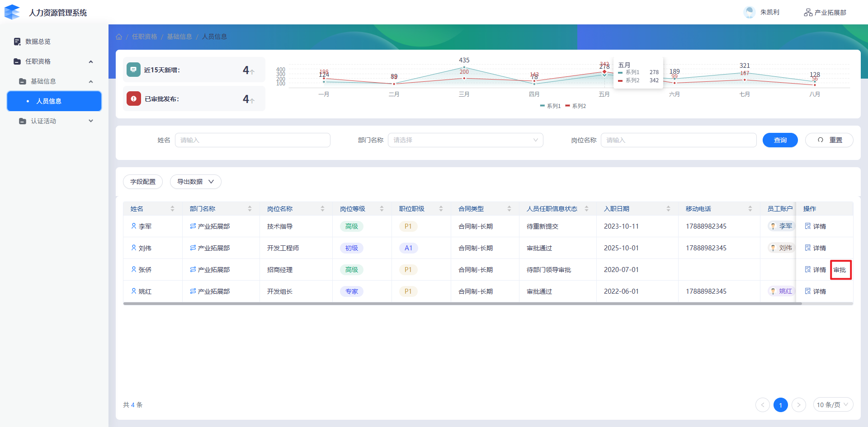Click the department icon in 姚红's row

193,291
